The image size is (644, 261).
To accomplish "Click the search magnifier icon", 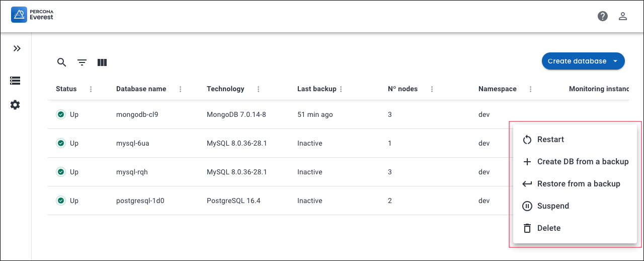I will (x=61, y=62).
